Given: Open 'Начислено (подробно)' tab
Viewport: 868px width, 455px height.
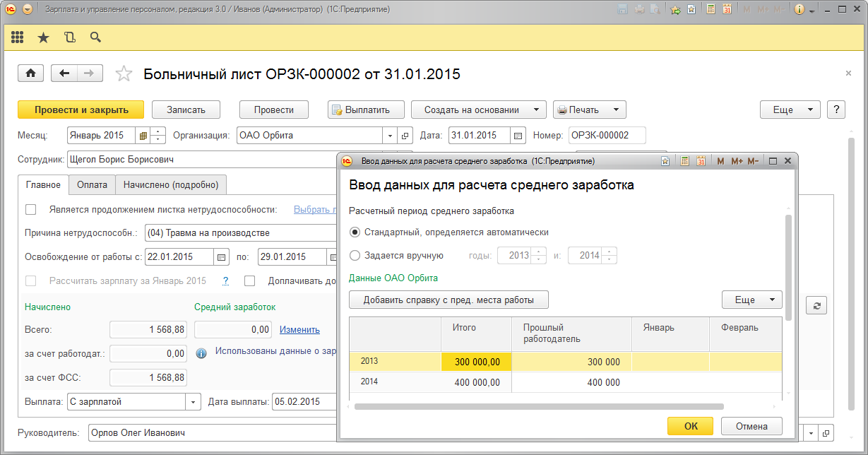Looking at the screenshot, I should coord(170,185).
